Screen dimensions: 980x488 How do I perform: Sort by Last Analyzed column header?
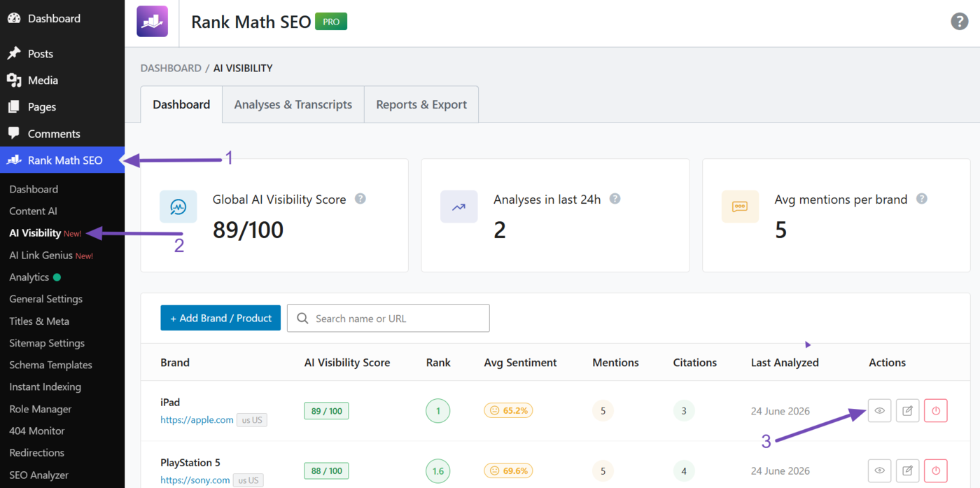coord(785,363)
